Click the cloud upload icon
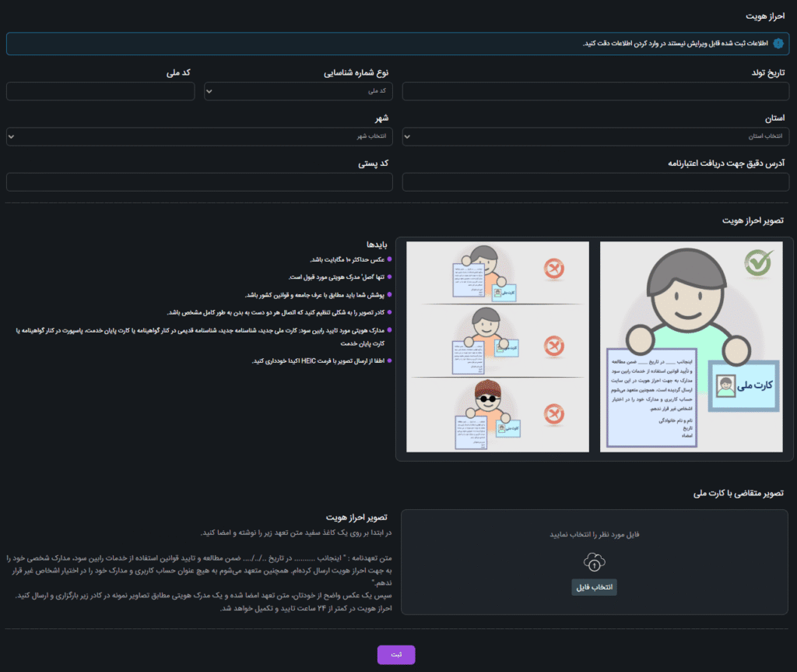 tap(594, 562)
